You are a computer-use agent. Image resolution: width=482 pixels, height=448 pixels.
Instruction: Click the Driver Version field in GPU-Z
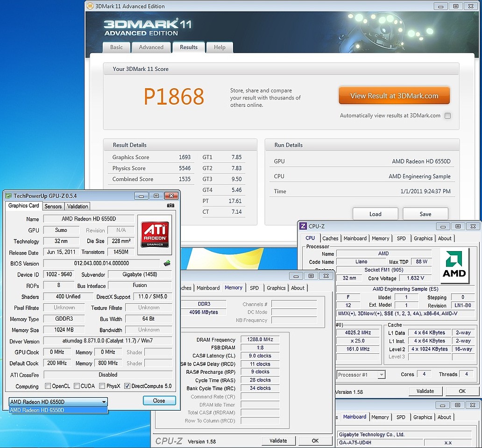(107, 341)
